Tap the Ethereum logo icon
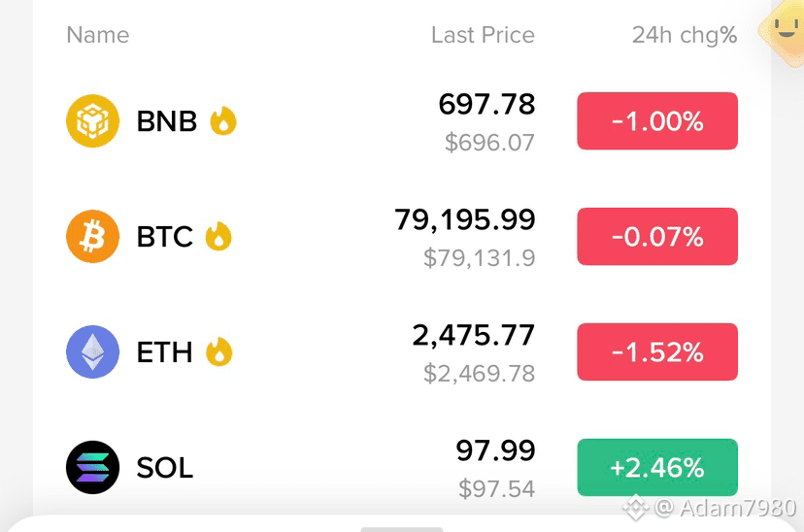The image size is (804, 532). click(x=93, y=351)
